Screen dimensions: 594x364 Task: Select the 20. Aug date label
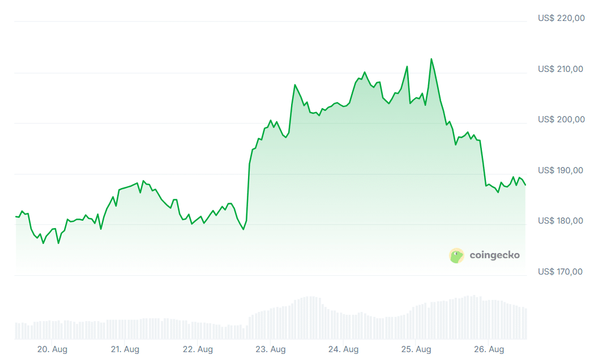(52, 349)
